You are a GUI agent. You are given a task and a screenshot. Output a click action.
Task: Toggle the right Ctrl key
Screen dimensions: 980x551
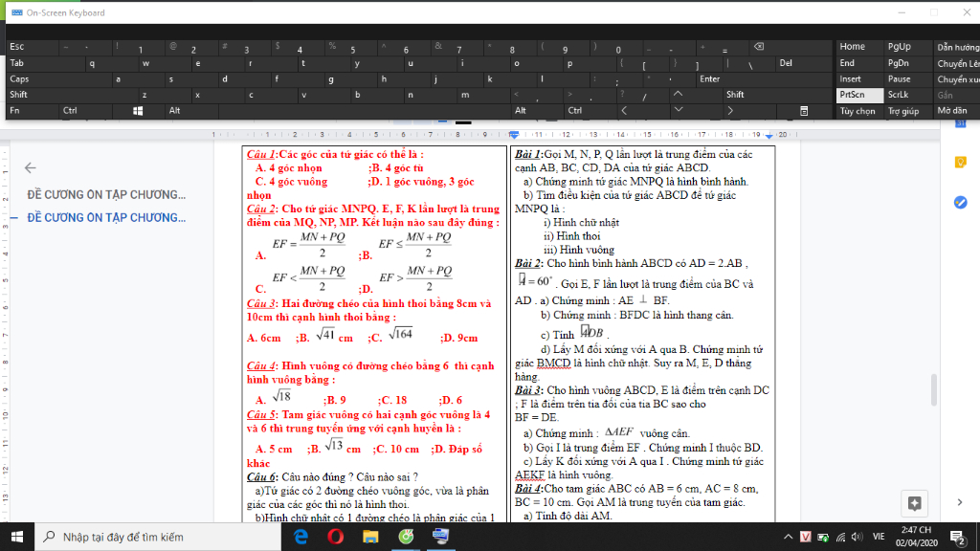tap(590, 111)
